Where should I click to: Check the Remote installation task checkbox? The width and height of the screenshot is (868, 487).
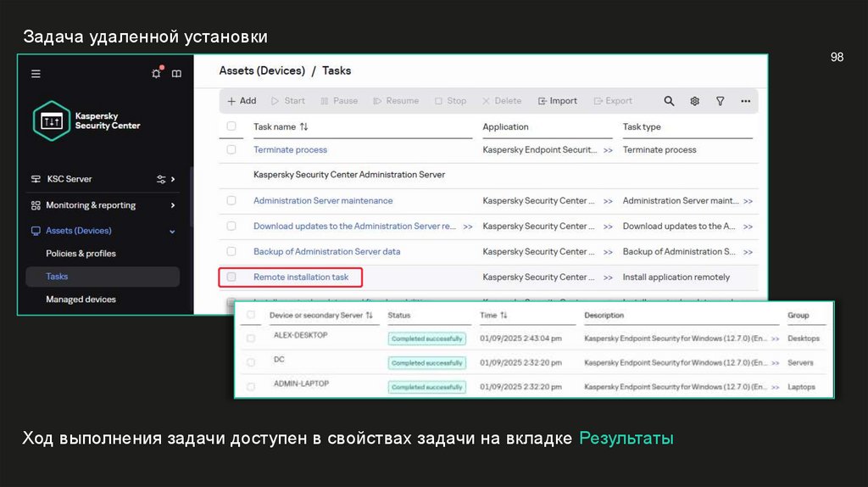231,277
